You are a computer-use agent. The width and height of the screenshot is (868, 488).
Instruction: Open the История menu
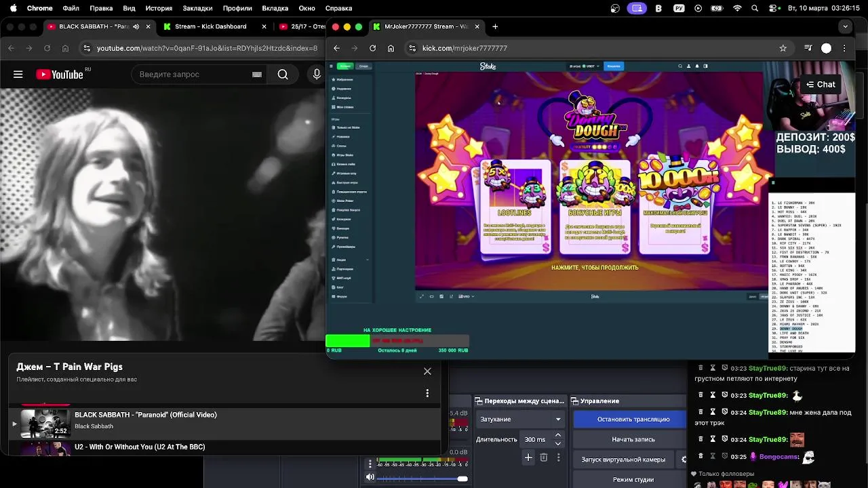click(x=159, y=8)
